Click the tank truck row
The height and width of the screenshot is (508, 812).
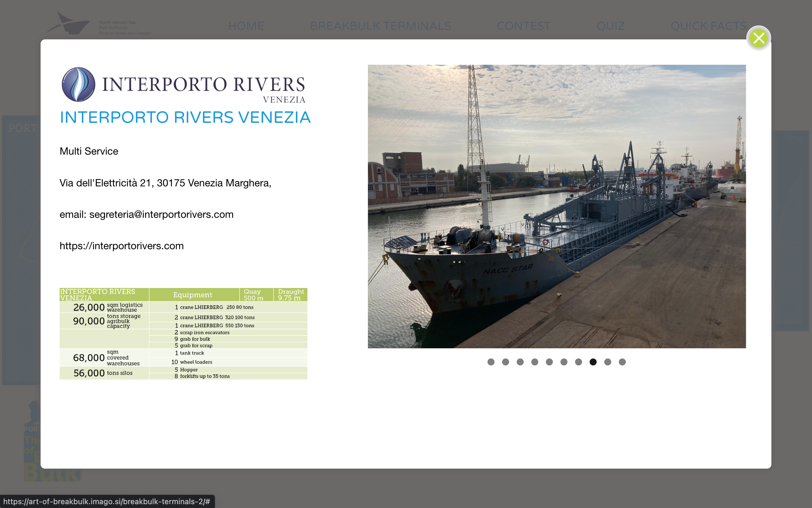coord(228,353)
